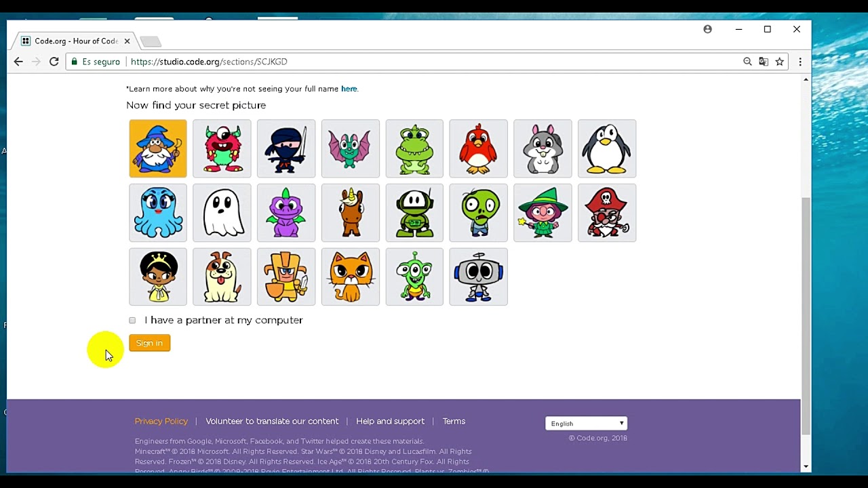This screenshot has height=488, width=868.
Task: Select the pirate picture
Action: (607, 213)
